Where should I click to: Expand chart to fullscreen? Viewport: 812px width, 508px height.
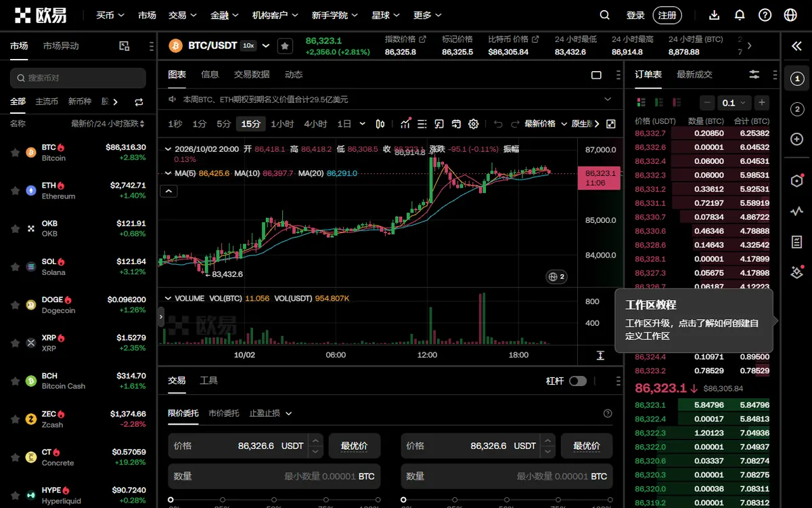click(610, 124)
